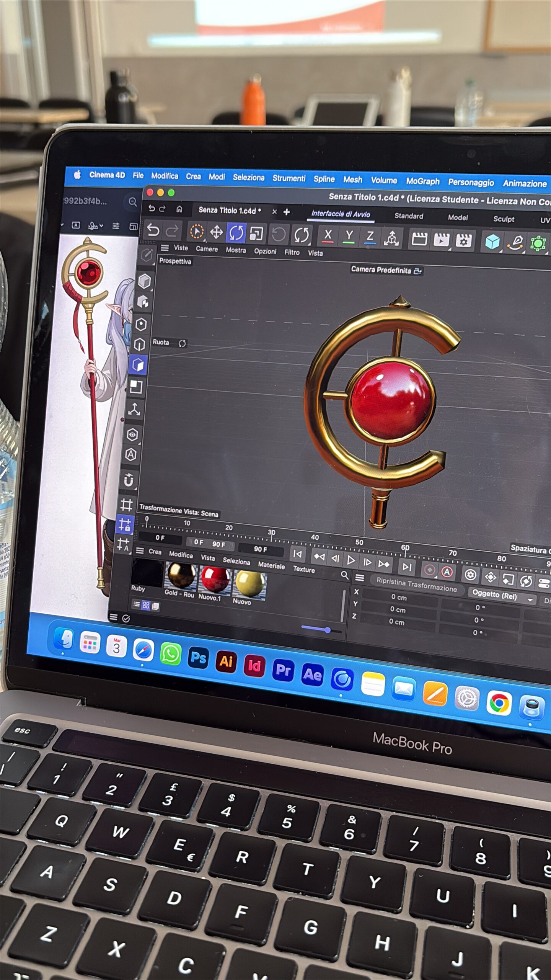Viewport: 551px width, 980px height.
Task: Open the Edit Render Settings icon
Action: (x=463, y=241)
